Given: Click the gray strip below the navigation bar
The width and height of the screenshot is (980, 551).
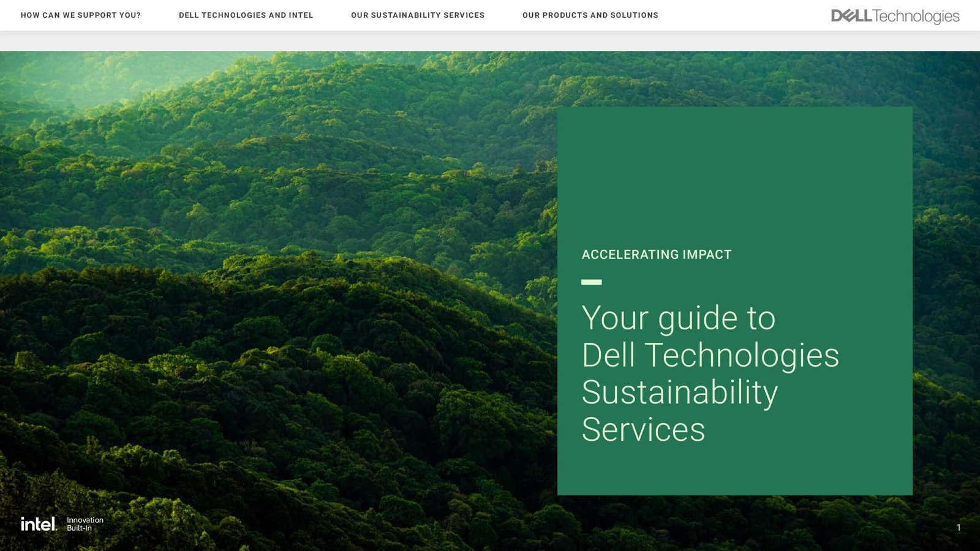Looking at the screenshot, I should (x=490, y=41).
